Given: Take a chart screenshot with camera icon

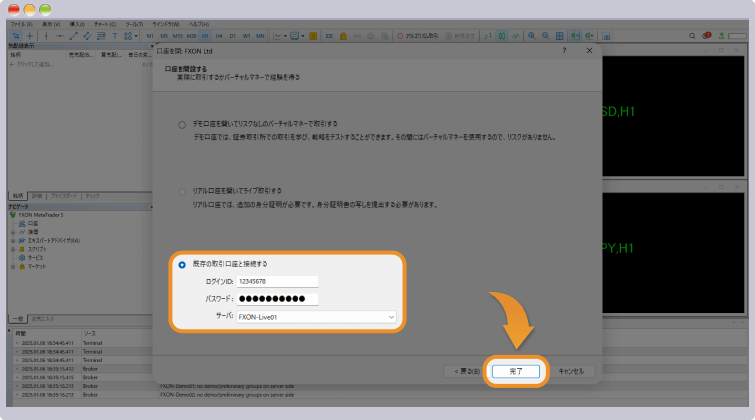Looking at the screenshot, I should pyautogui.click(x=606, y=36).
